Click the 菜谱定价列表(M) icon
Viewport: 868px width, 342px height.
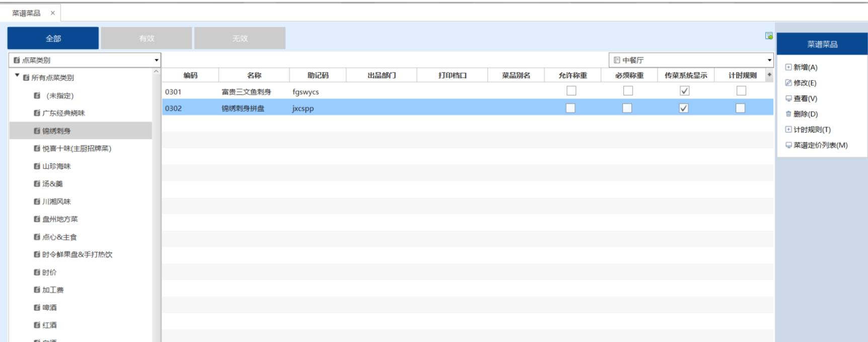(788, 145)
